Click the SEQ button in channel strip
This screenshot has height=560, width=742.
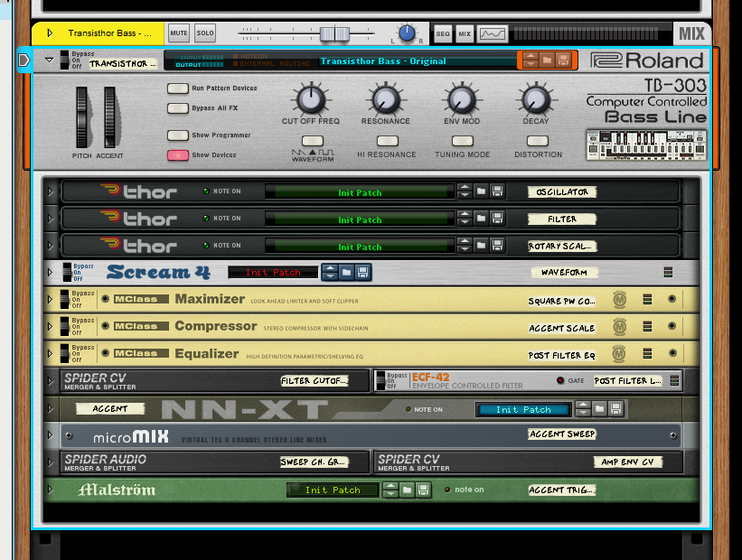(x=443, y=34)
